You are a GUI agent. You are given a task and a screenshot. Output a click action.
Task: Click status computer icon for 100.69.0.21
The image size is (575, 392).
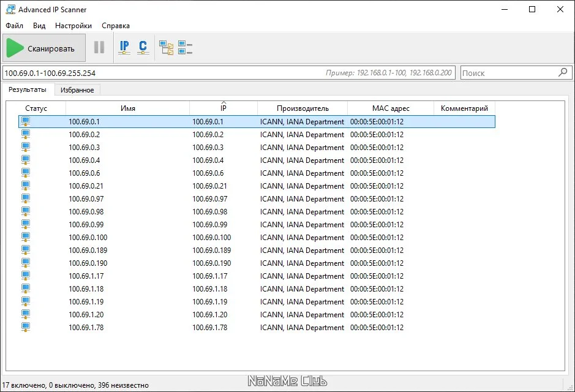click(25, 186)
